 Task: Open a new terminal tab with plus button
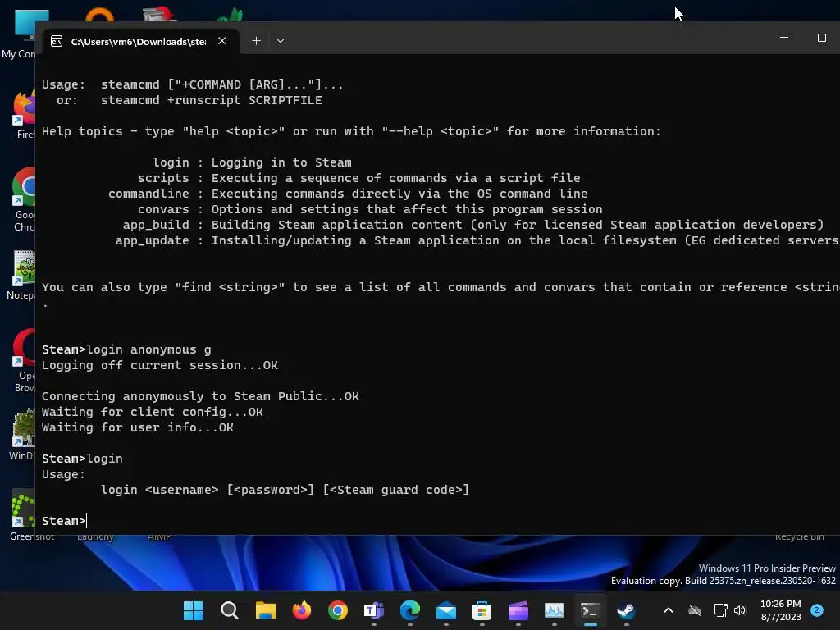pos(256,41)
